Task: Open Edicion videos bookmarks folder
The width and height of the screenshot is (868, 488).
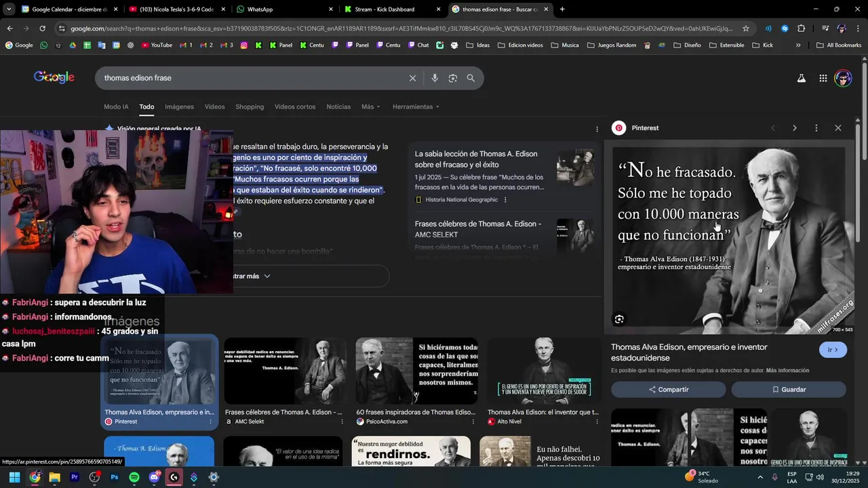Action: 520,45
